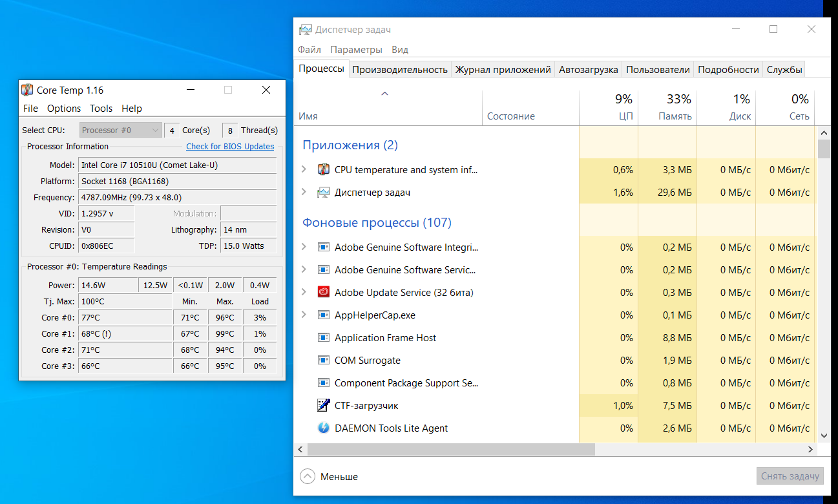Image resolution: width=838 pixels, height=504 pixels.
Task: Click the horizontal scrollbar left arrow
Action: (x=300, y=449)
